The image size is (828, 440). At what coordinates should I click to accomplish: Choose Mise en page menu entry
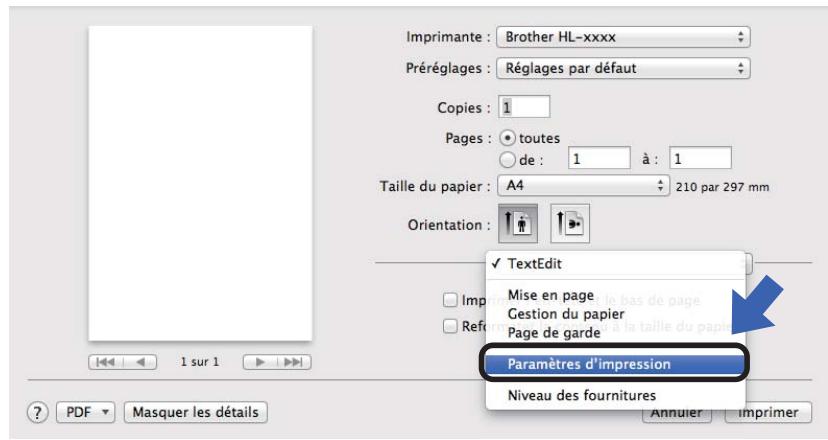coord(615,295)
